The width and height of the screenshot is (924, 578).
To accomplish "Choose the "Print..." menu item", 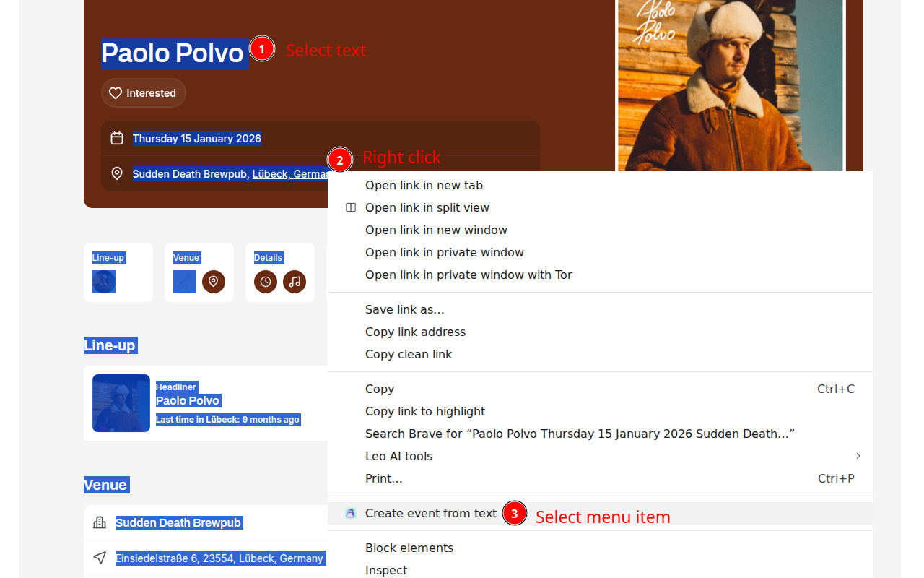I will [383, 478].
